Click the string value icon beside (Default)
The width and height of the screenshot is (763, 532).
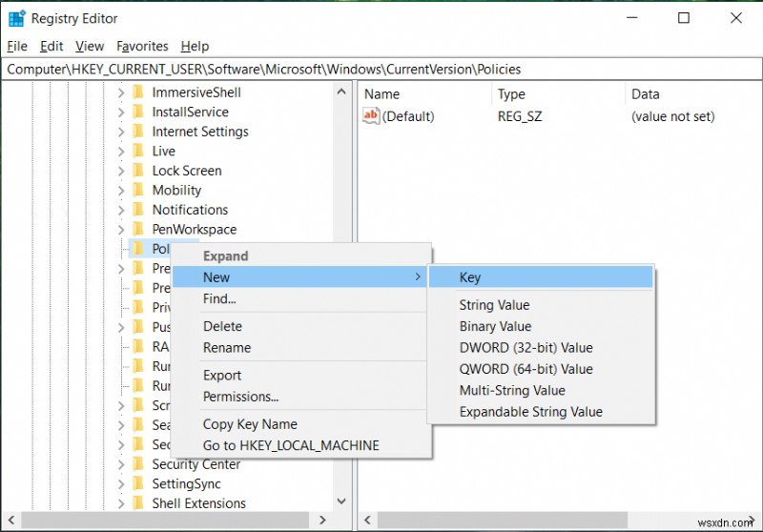point(371,115)
